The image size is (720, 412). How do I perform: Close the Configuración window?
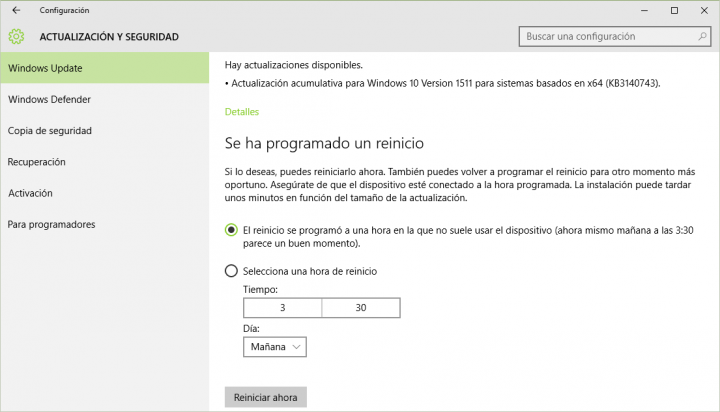click(x=704, y=10)
